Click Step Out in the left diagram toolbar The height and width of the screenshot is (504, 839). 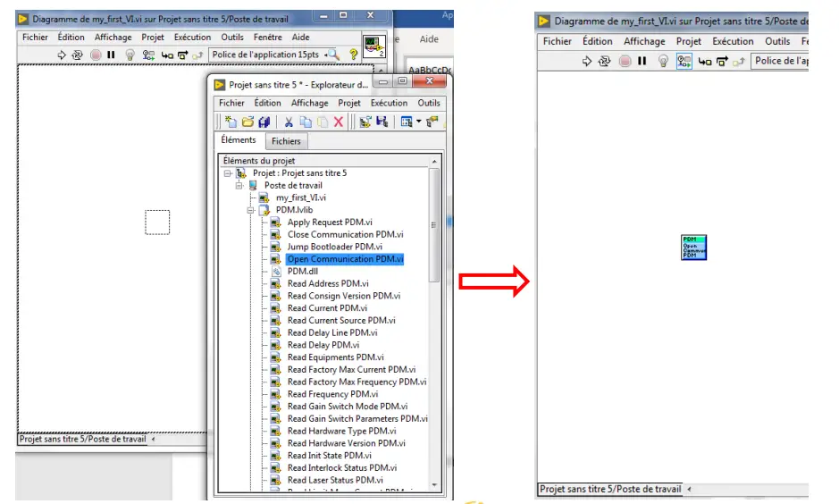click(197, 55)
